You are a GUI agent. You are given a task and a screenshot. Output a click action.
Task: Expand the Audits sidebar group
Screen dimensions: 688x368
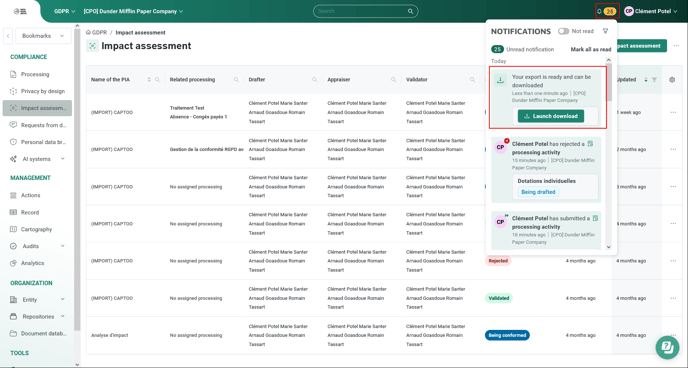click(62, 246)
